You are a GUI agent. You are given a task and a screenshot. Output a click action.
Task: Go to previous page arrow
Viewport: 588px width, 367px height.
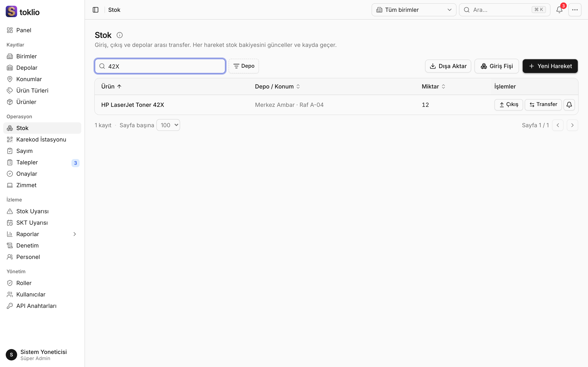pyautogui.click(x=558, y=125)
